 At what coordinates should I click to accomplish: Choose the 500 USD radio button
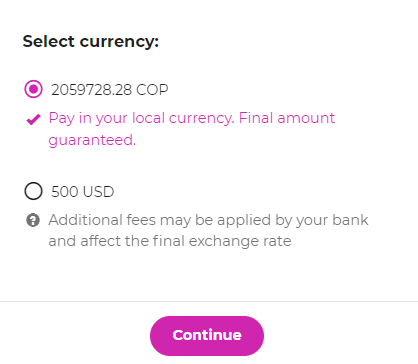pos(33,191)
